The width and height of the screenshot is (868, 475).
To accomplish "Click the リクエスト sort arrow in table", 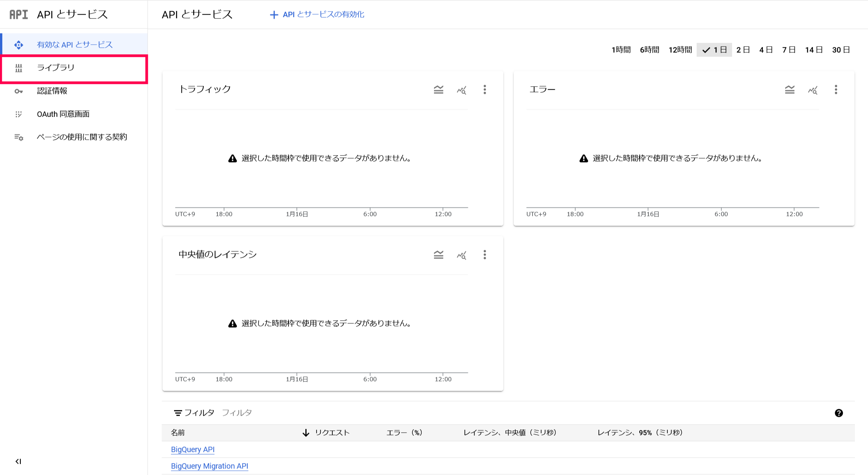I will 306,432.
